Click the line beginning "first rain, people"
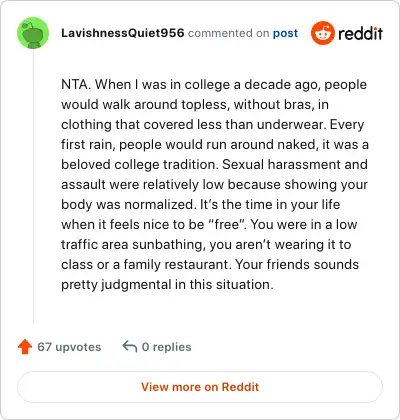Screen dimensions: 400x420 [215, 144]
